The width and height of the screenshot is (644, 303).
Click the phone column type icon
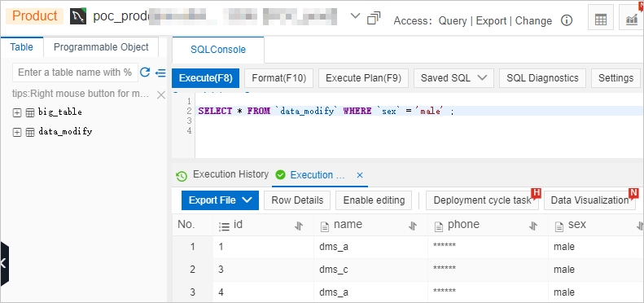pos(439,226)
